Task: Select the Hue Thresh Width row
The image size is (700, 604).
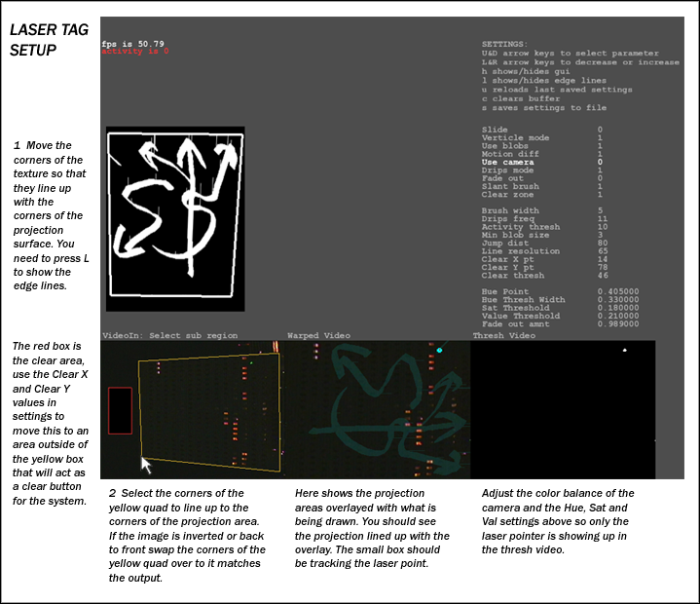Action: (560, 299)
